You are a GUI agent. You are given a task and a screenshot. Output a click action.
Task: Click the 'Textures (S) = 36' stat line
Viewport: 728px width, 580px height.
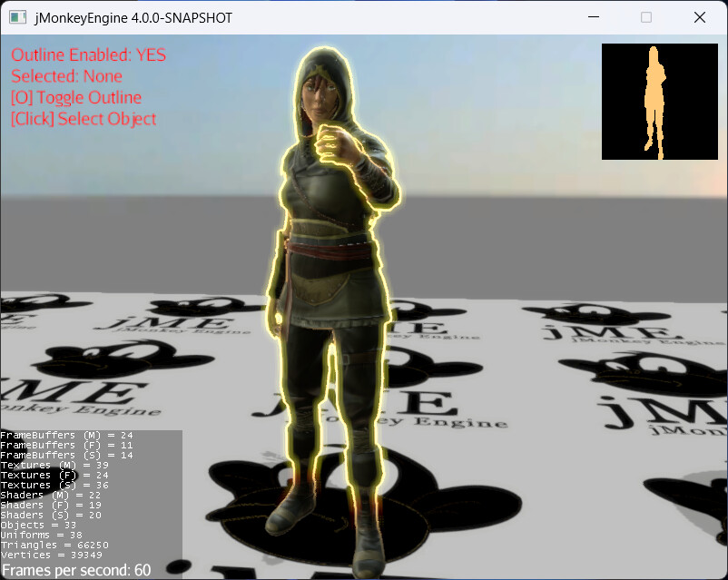point(54,485)
